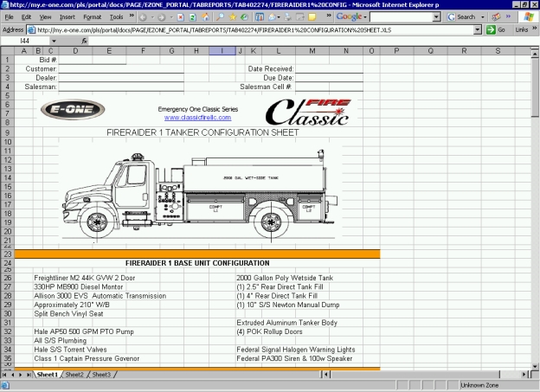
Task: Switch to the Sheet1 tab
Action: [x=48, y=375]
